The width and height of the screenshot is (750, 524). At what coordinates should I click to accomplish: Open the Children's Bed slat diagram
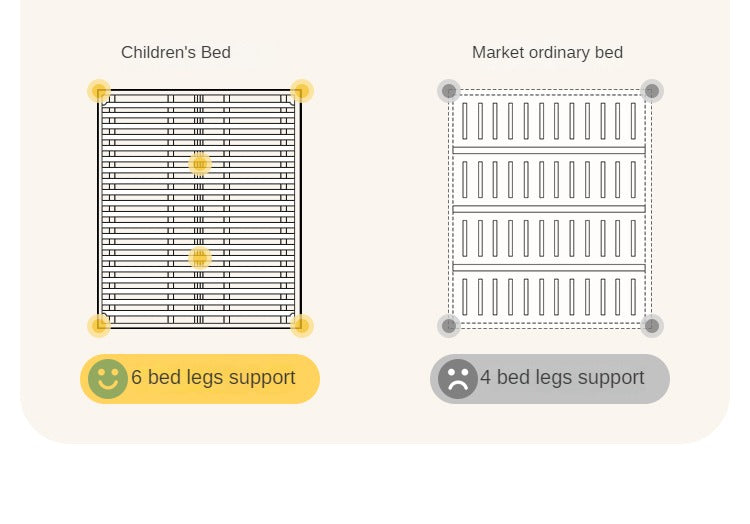pyautogui.click(x=200, y=210)
